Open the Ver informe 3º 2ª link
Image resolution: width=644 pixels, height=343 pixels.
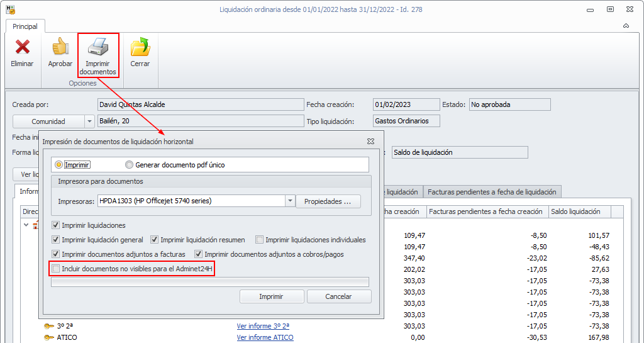coord(264,326)
